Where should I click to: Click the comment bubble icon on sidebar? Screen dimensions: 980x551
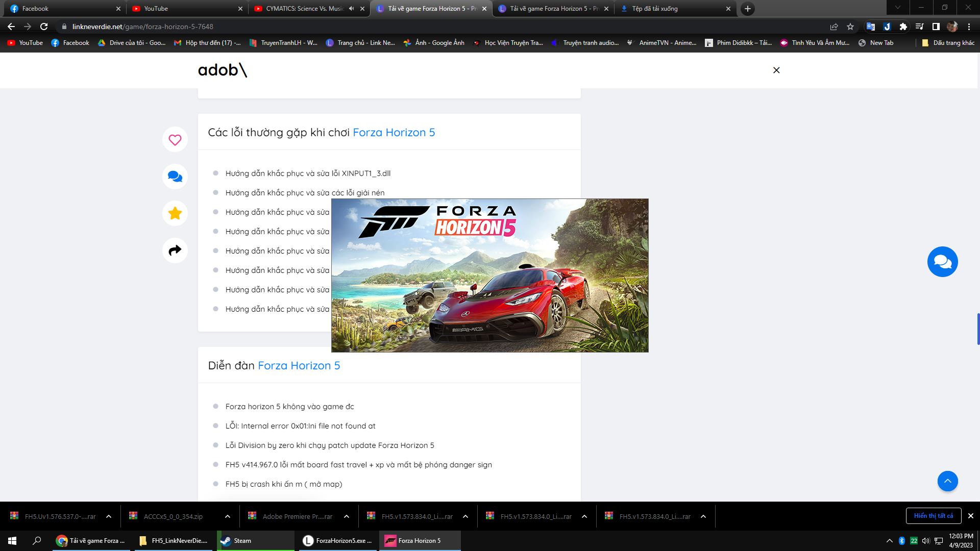coord(175,176)
